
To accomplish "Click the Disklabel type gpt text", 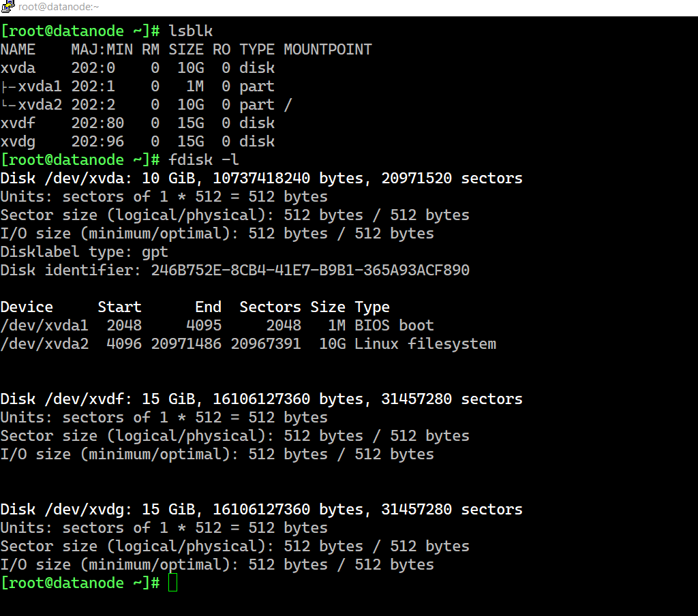I will (x=82, y=251).
